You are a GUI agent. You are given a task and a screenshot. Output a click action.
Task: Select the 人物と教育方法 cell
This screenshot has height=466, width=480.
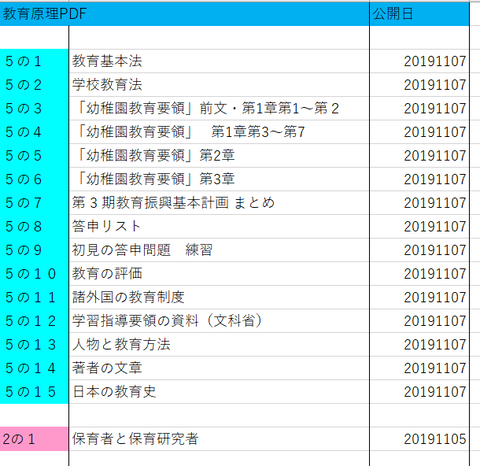pyautogui.click(x=219, y=345)
